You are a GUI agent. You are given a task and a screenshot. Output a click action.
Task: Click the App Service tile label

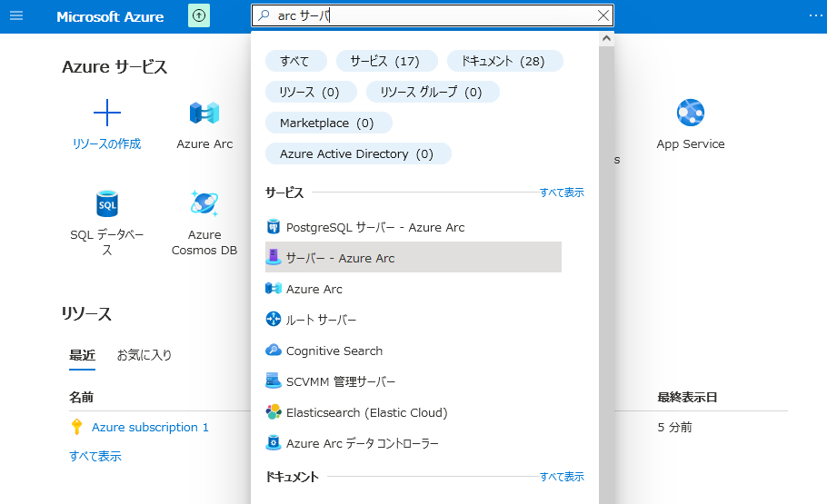point(691,143)
